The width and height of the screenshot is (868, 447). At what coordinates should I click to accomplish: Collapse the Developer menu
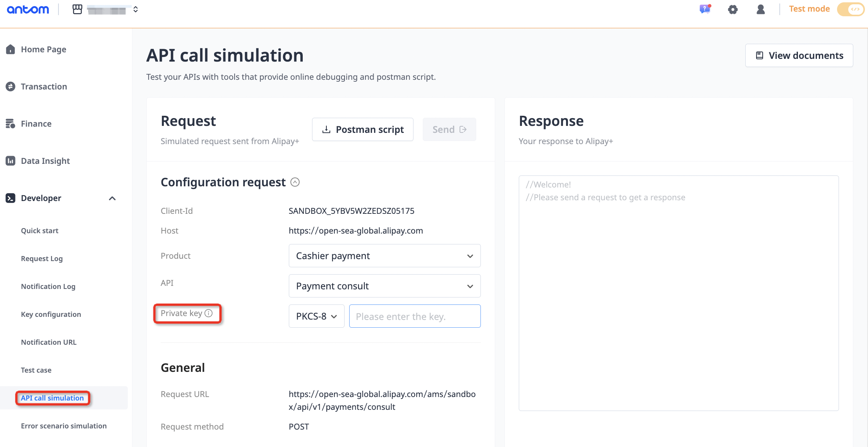pos(112,198)
